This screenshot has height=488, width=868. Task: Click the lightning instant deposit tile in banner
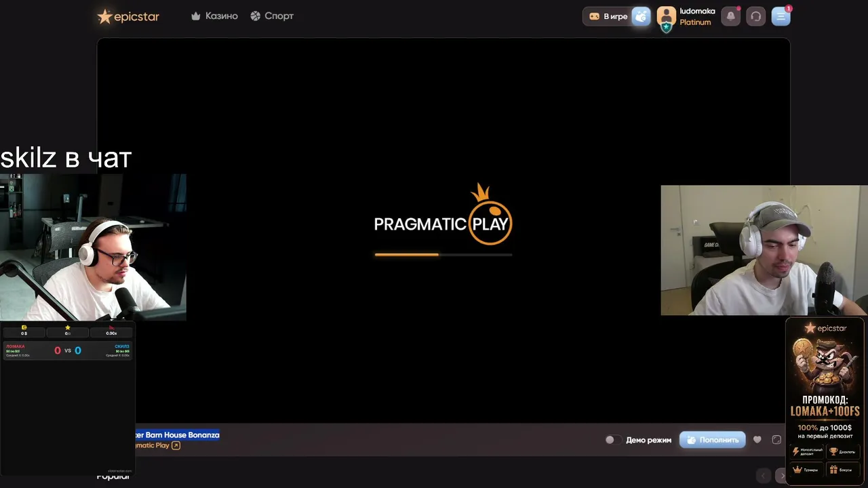coord(807,451)
